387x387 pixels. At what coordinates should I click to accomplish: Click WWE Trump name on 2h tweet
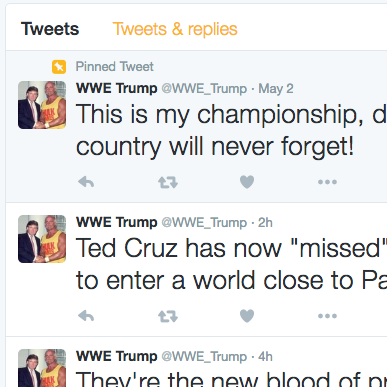[x=117, y=222]
